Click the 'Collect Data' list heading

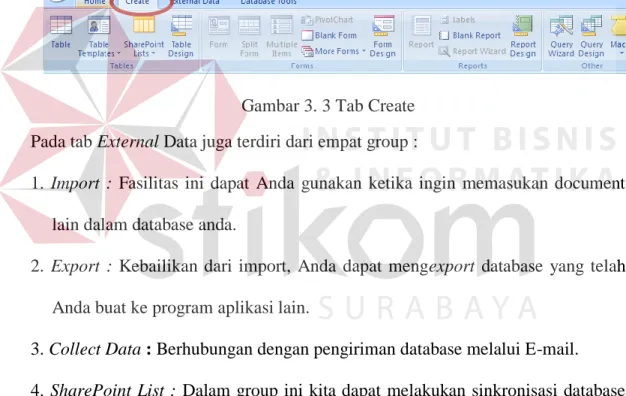(x=95, y=349)
